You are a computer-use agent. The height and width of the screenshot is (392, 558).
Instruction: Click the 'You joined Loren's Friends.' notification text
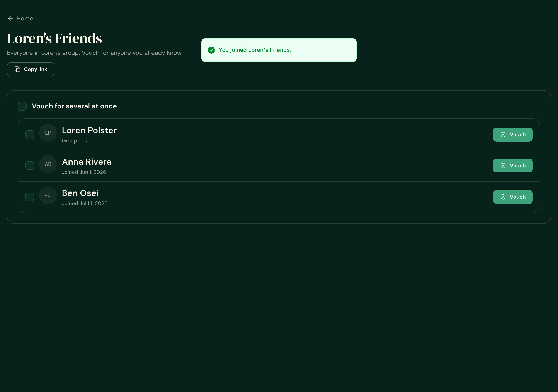click(x=255, y=50)
